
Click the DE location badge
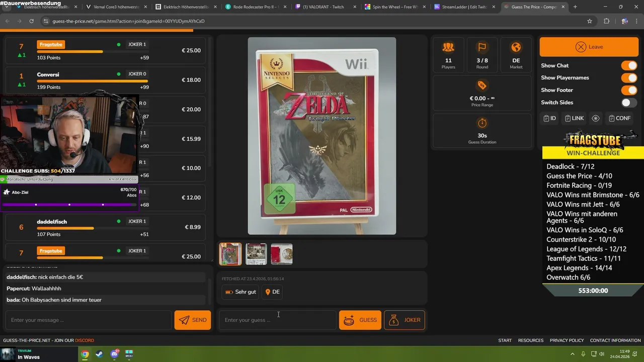click(273, 292)
